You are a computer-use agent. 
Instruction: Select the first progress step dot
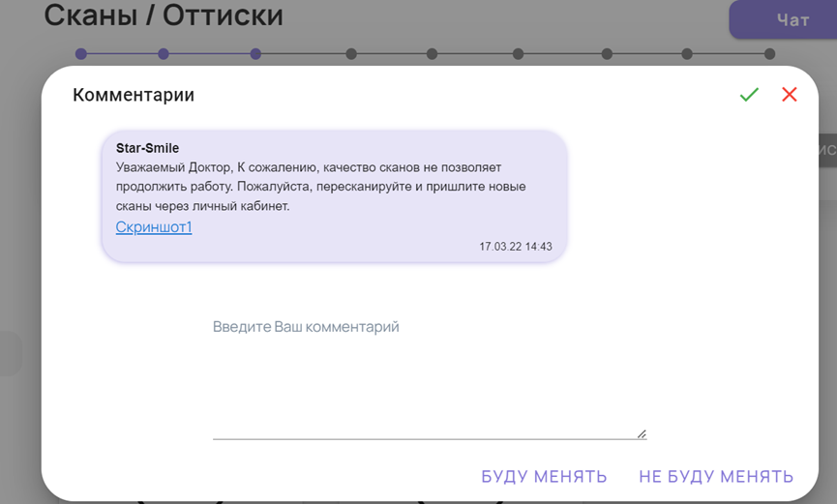point(81,54)
